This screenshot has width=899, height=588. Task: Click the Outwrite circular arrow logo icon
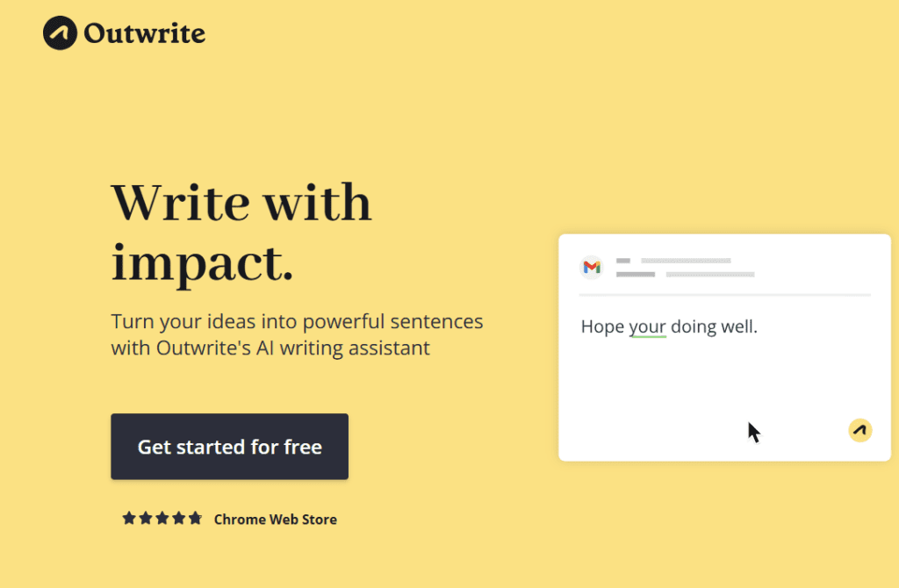click(60, 32)
